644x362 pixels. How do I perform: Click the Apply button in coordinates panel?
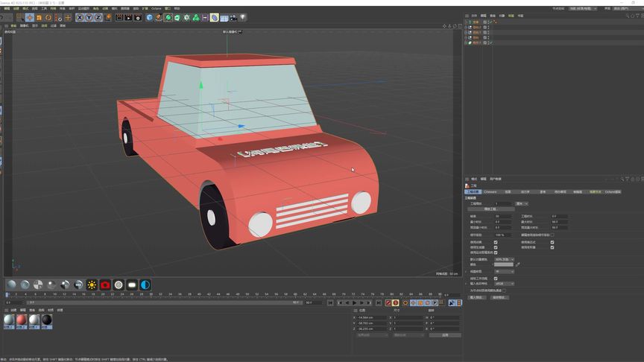coord(445,335)
